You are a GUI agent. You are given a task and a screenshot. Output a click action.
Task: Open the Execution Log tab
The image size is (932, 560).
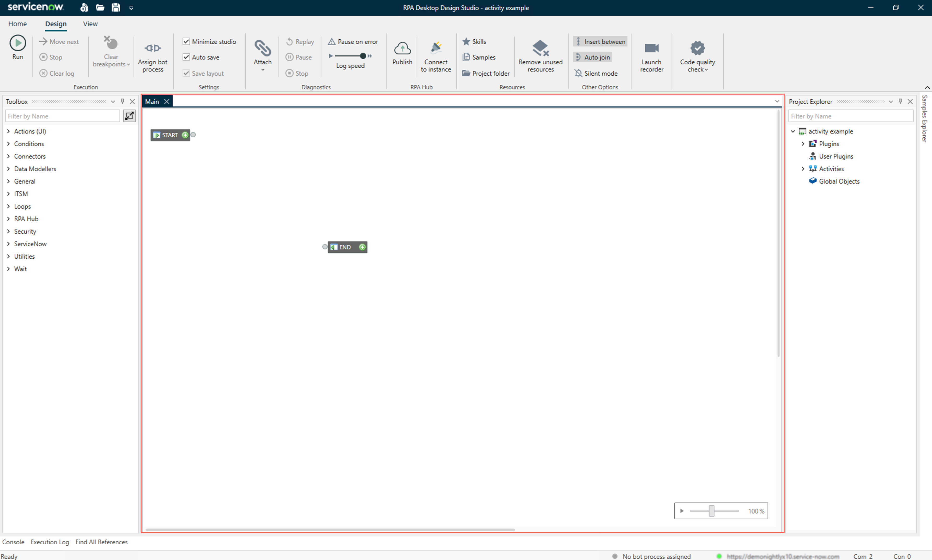(50, 542)
